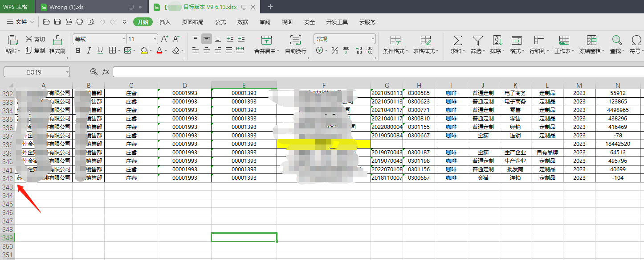Open number format dropdown 常规

[373, 39]
